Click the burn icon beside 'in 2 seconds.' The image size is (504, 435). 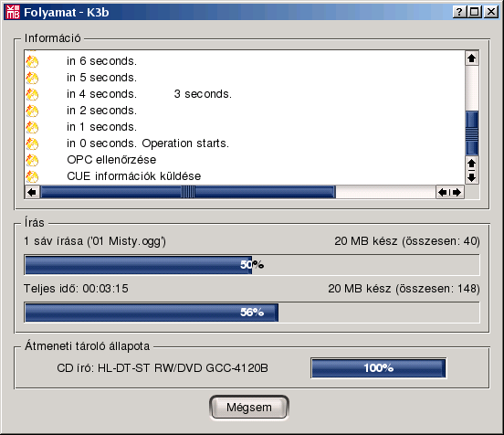point(32,111)
